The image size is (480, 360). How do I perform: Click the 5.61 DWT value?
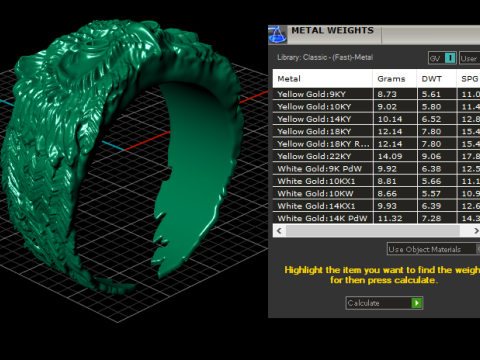click(431, 94)
